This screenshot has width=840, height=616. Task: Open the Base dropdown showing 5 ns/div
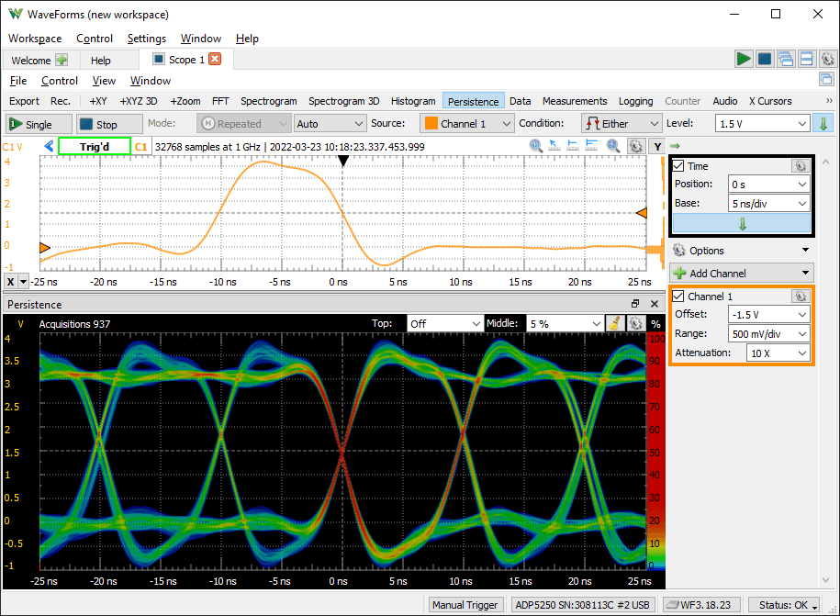[x=769, y=203]
